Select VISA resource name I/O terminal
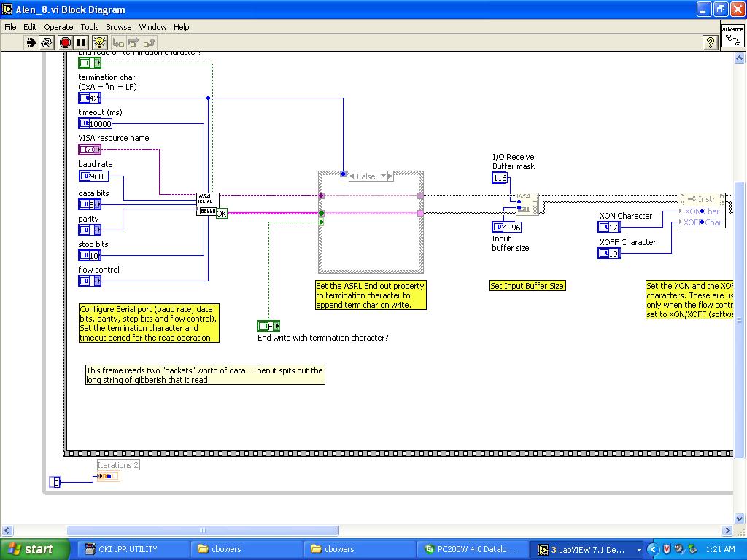Viewport: 747px width, 560px height. pyautogui.click(x=90, y=149)
